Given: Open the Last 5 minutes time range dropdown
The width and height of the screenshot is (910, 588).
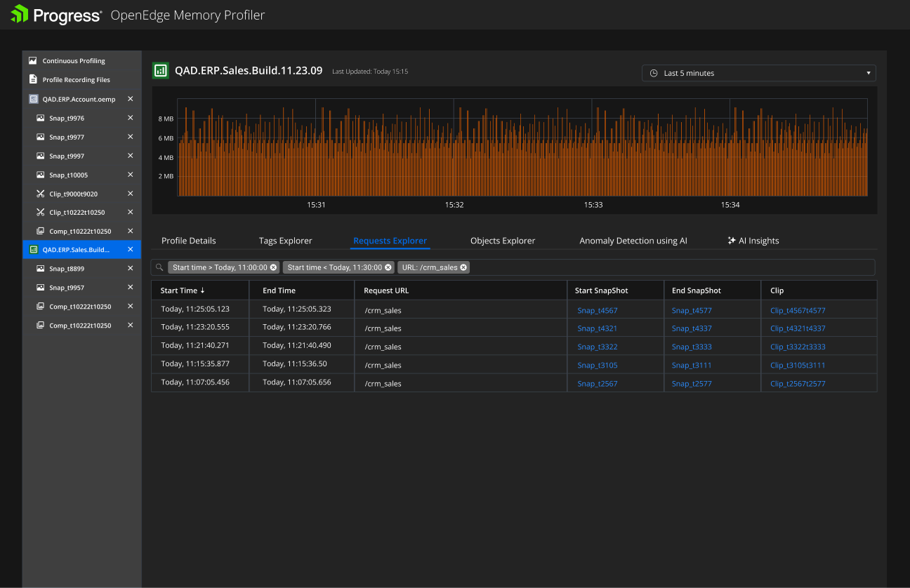Looking at the screenshot, I should coord(758,73).
